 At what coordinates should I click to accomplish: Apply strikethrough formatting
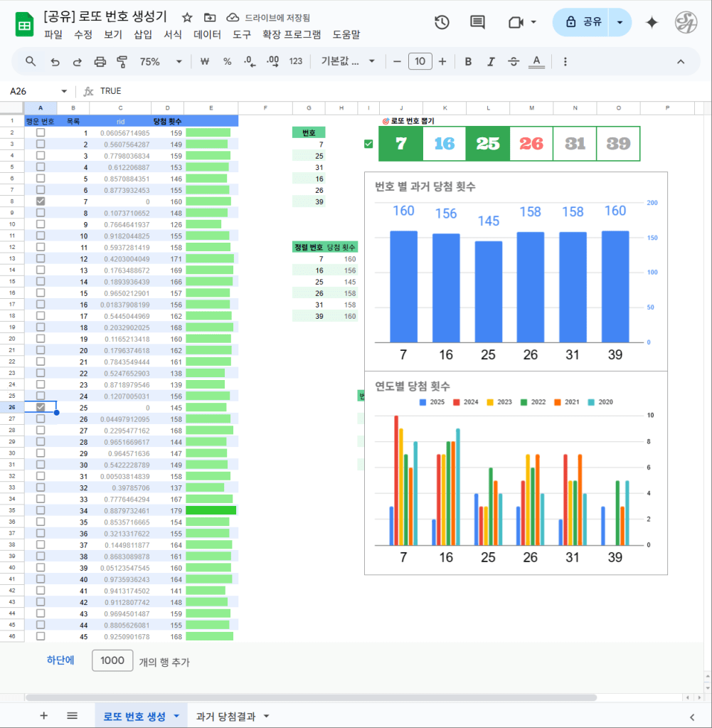click(514, 62)
